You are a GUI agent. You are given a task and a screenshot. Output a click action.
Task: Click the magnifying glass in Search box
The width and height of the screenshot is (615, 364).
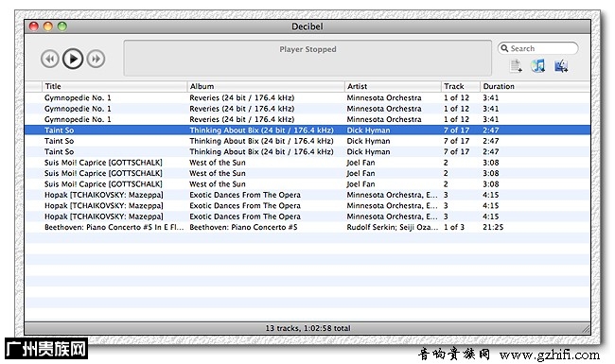[x=504, y=48]
